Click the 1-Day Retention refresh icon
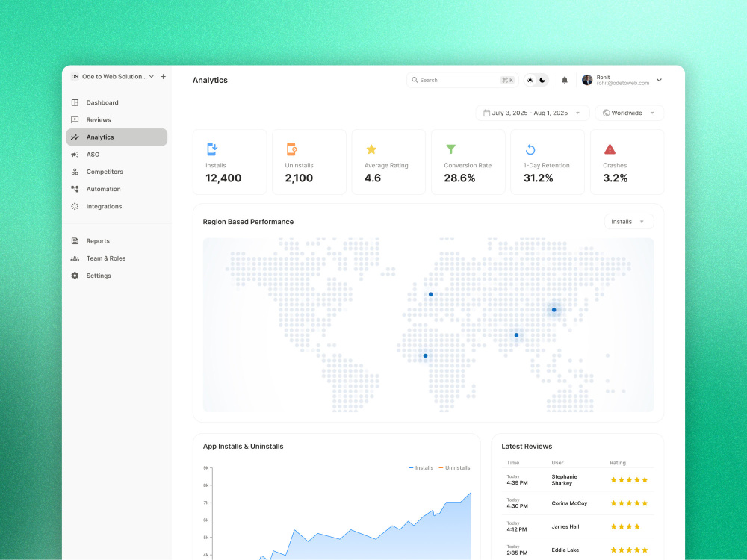Image resolution: width=747 pixels, height=560 pixels. tap(530, 149)
